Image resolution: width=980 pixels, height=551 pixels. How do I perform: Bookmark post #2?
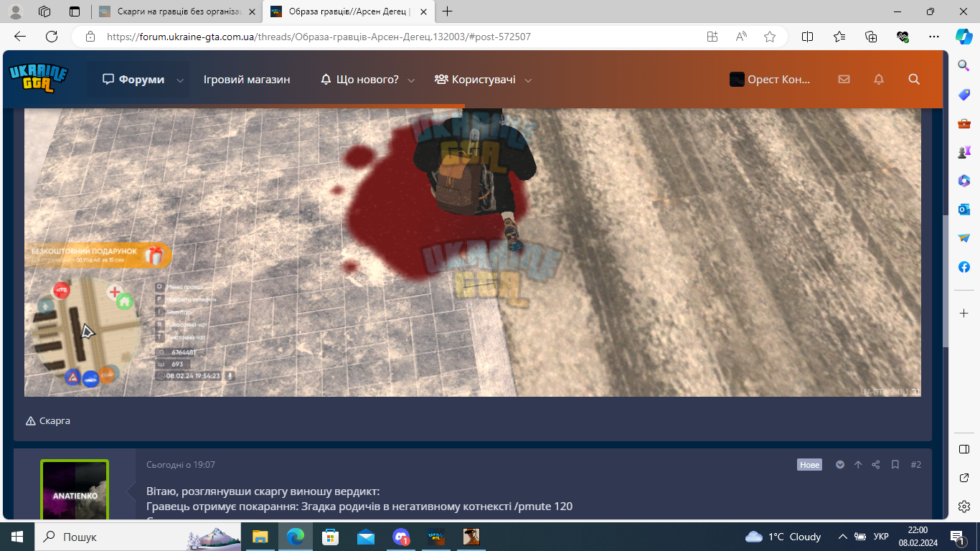point(895,465)
